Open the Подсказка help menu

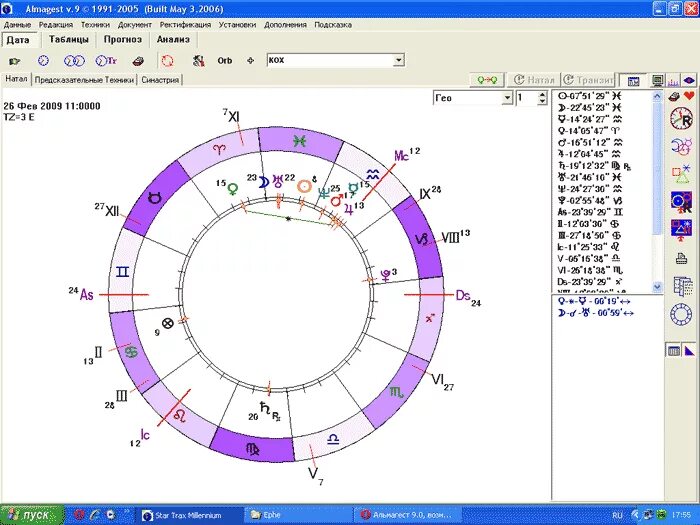333,25
